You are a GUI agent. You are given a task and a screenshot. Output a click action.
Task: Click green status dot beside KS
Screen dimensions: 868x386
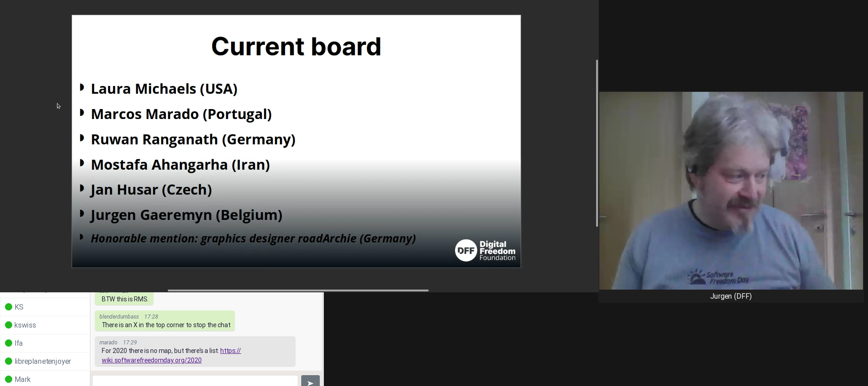pos(8,307)
